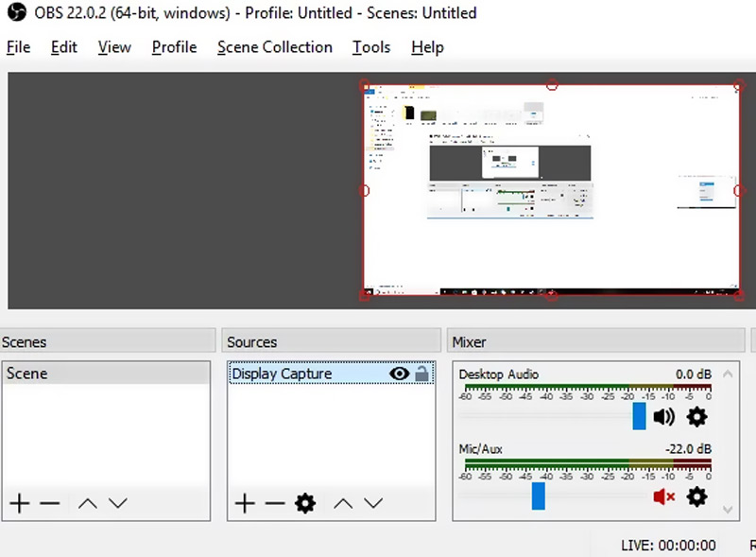Open Mic/Aux settings gear
The height and width of the screenshot is (557, 756).
click(x=696, y=496)
